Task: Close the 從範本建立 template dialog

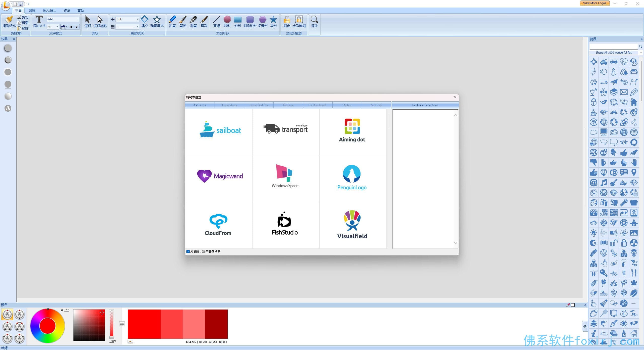Action: [455, 97]
